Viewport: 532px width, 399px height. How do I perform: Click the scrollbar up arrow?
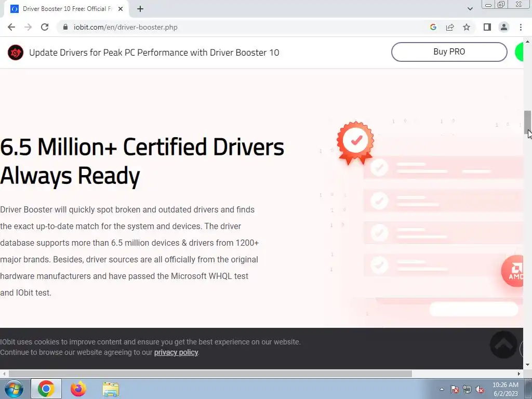(x=527, y=42)
